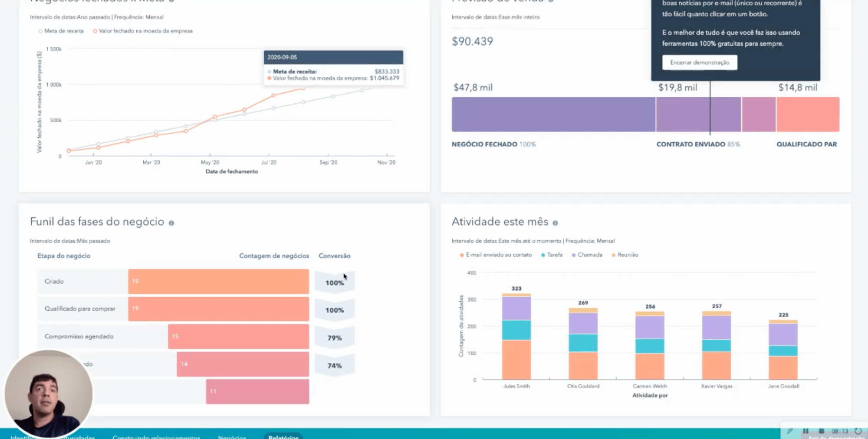
Task: Click the Otis Goddard activity bar
Action: (583, 344)
